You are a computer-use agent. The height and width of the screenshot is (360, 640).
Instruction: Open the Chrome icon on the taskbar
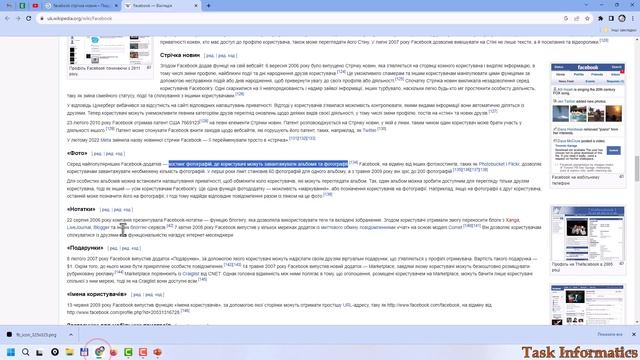tap(99, 352)
